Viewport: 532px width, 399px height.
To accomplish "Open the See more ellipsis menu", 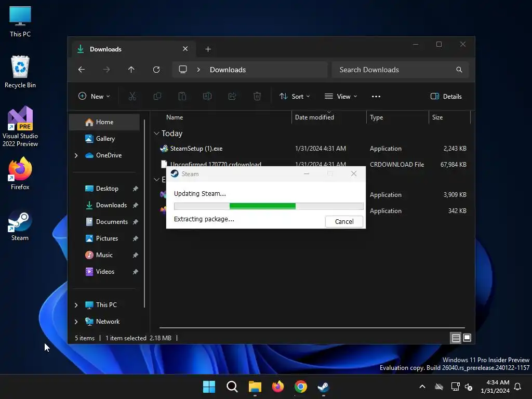I will click(376, 96).
